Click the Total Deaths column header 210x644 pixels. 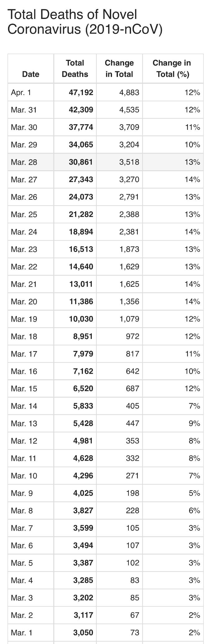(75, 69)
